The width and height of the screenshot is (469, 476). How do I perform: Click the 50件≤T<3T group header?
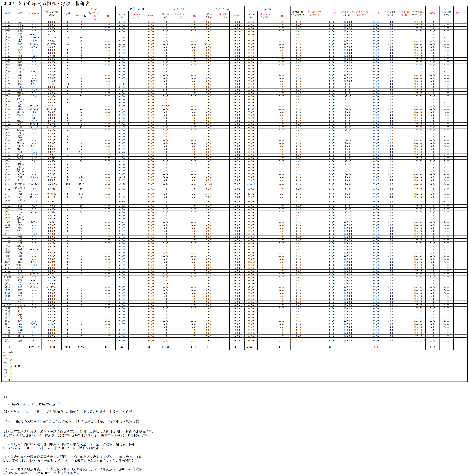(137, 9)
